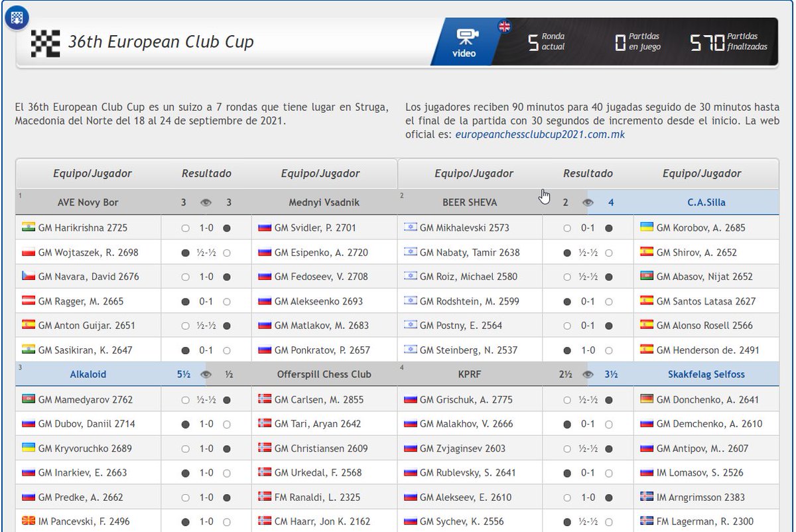The height and width of the screenshot is (532, 796).
Task: Open the Mamedyarov vs Carlsen ½-½ result
Action: pyautogui.click(x=206, y=400)
